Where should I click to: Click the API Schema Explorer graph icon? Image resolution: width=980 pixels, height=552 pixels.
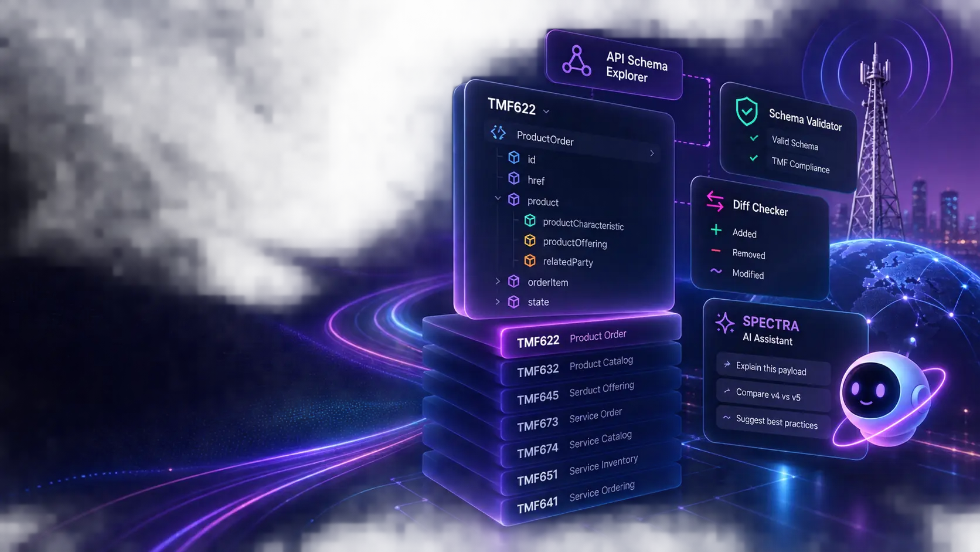pyautogui.click(x=576, y=61)
